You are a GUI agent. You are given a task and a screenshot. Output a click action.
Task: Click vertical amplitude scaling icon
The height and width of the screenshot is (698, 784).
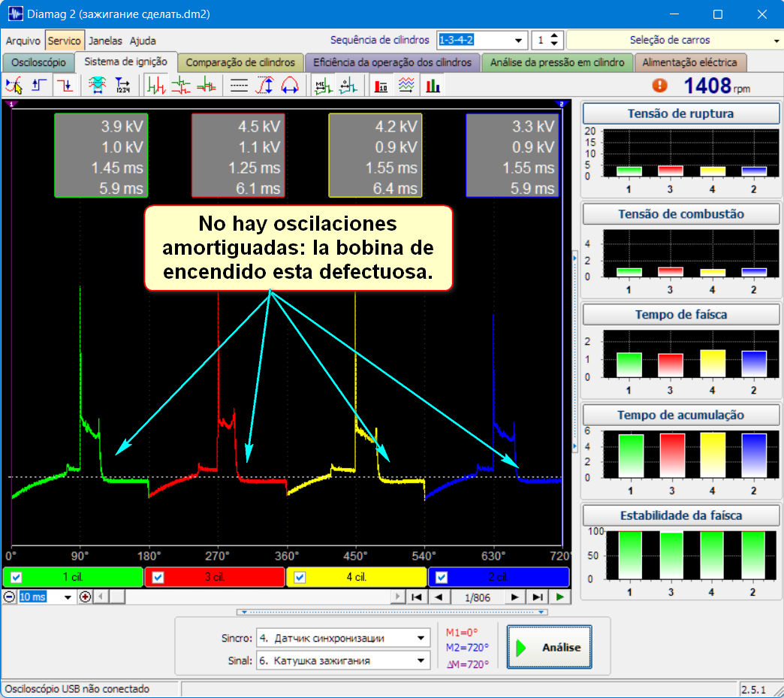pos(264,86)
